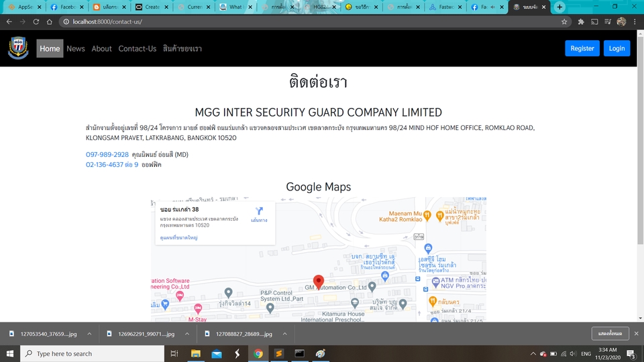
Task: Click the show-all downloads button
Action: [610, 334]
